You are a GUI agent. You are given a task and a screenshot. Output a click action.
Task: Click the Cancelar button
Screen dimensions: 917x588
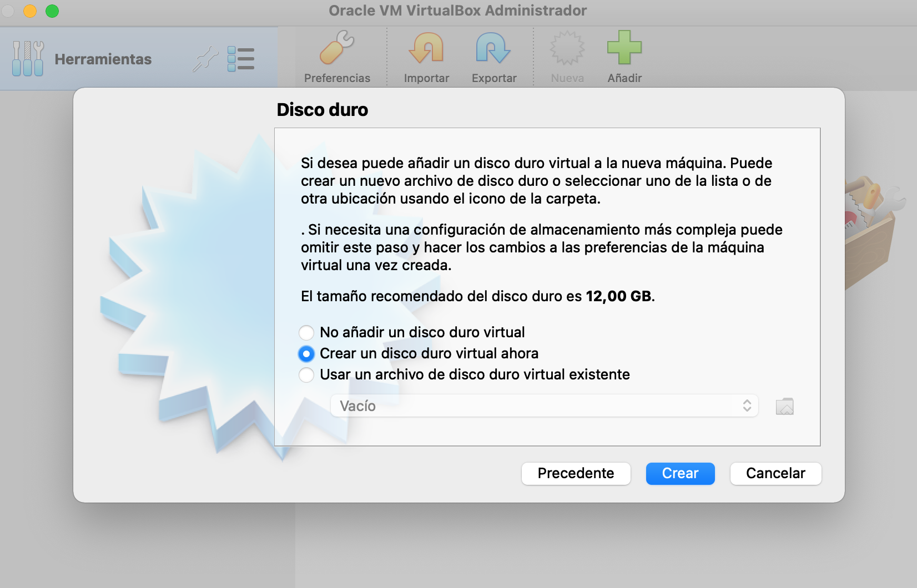click(x=775, y=473)
